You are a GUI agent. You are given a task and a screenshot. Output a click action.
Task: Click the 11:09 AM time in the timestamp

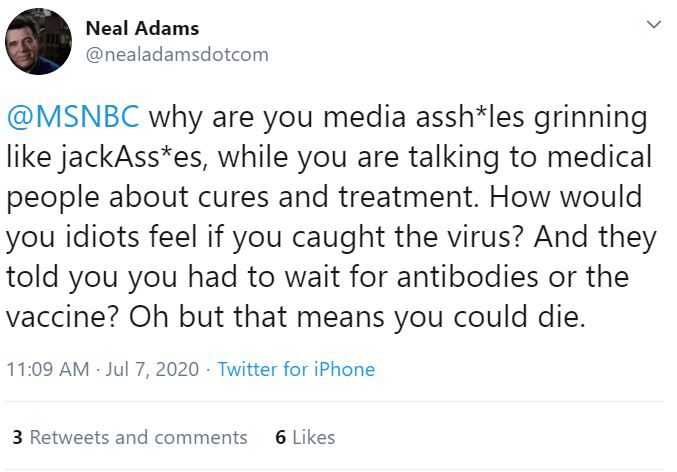coord(47,369)
